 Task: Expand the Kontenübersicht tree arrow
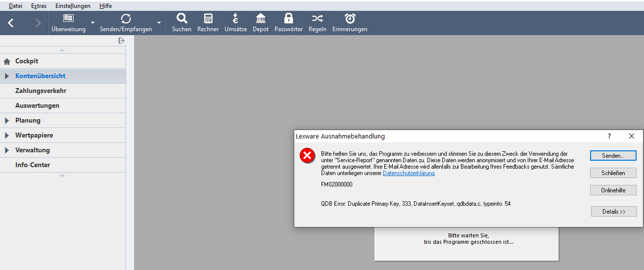pyautogui.click(x=7, y=76)
